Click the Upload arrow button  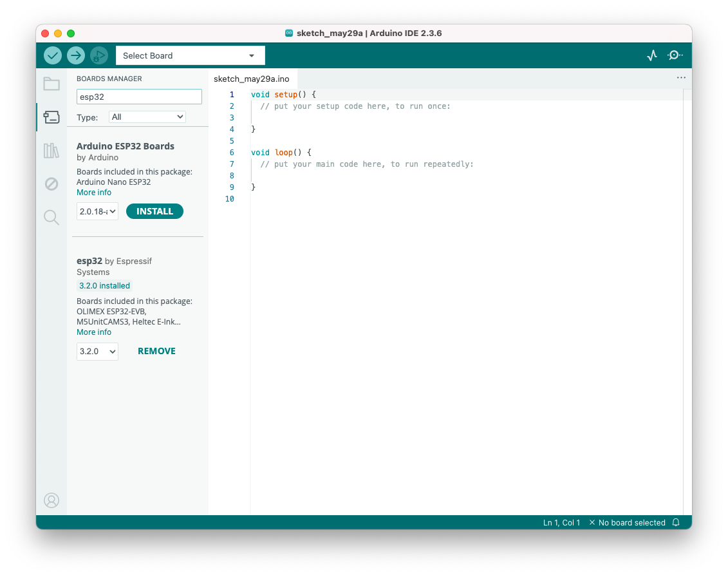pyautogui.click(x=76, y=56)
